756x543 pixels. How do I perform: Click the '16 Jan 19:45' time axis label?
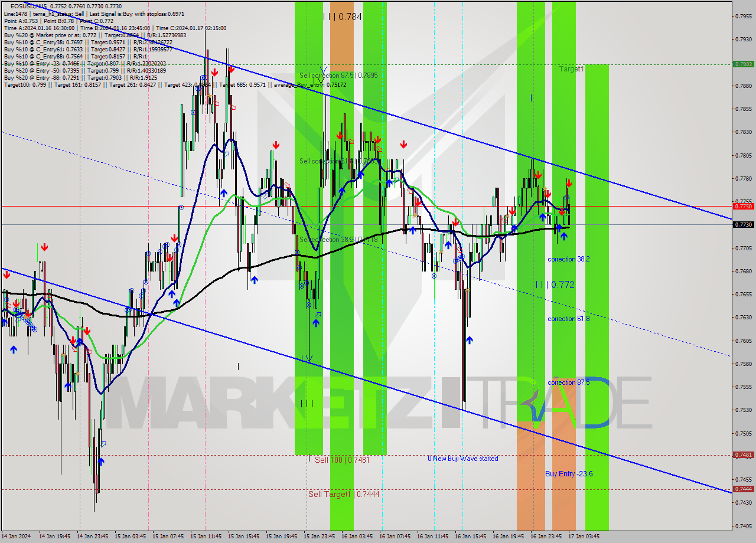[509, 537]
